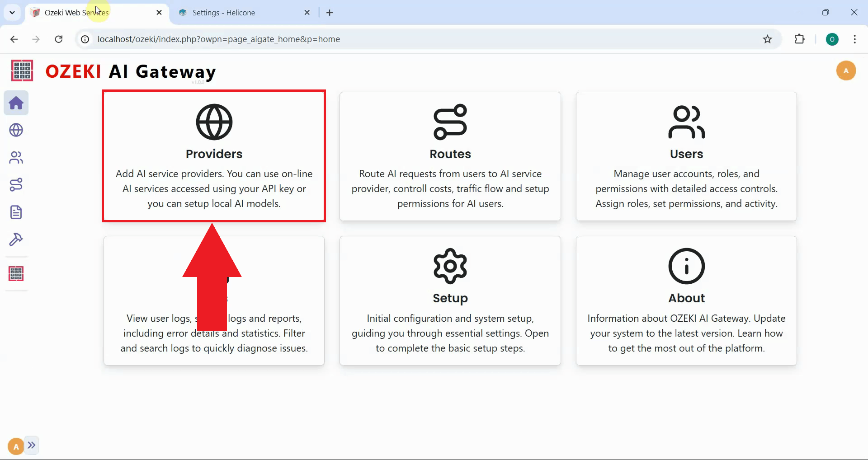Toggle the bookmark star in address bar
Image resolution: width=868 pixels, height=460 pixels.
click(767, 39)
